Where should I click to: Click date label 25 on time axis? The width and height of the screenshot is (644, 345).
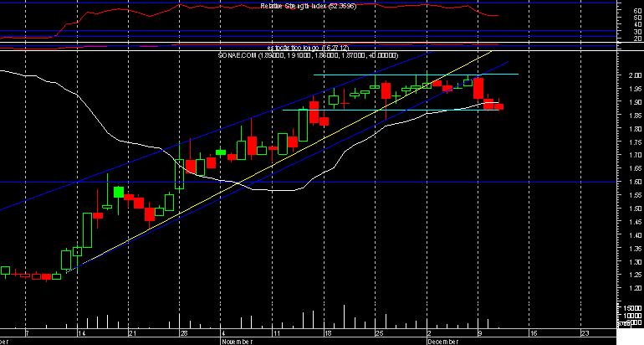click(x=379, y=333)
